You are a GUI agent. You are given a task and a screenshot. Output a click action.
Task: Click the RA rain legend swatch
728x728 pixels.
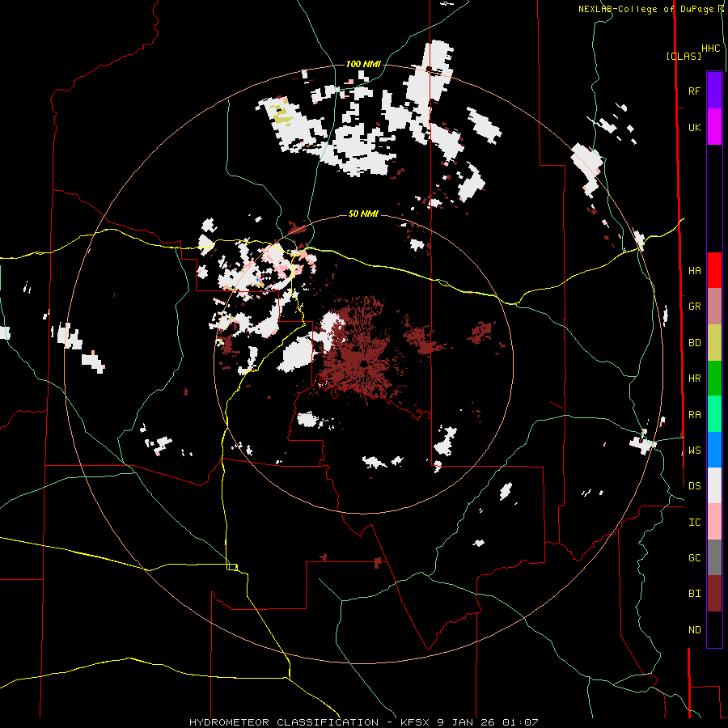pos(714,414)
